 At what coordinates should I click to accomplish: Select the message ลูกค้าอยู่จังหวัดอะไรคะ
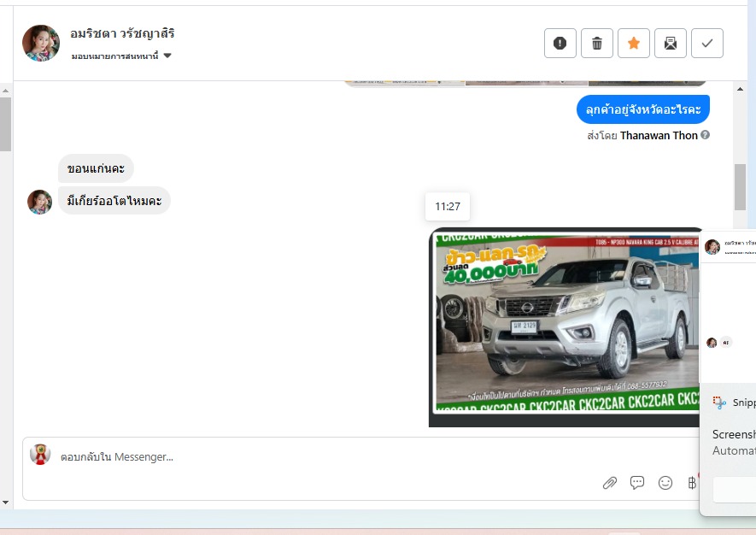[643, 109]
